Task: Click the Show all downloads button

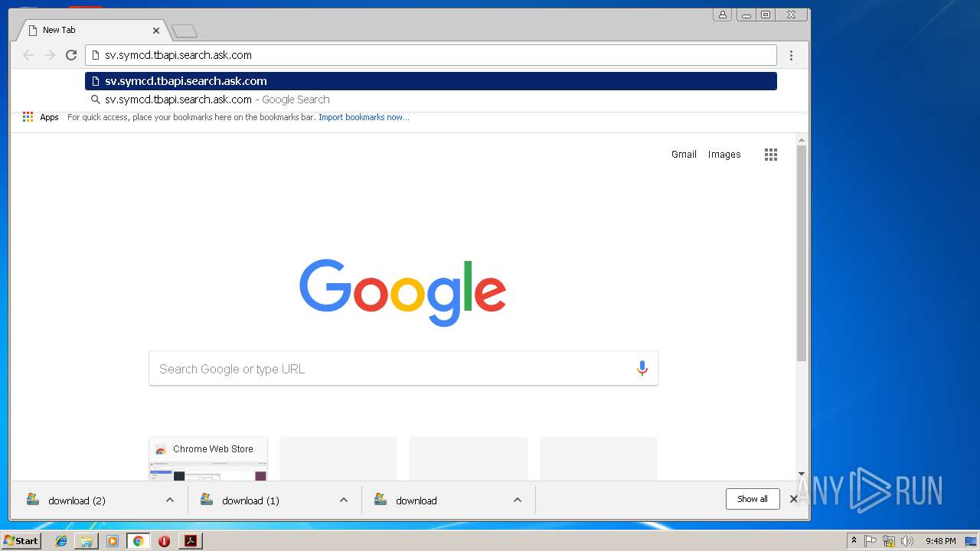Action: [753, 499]
